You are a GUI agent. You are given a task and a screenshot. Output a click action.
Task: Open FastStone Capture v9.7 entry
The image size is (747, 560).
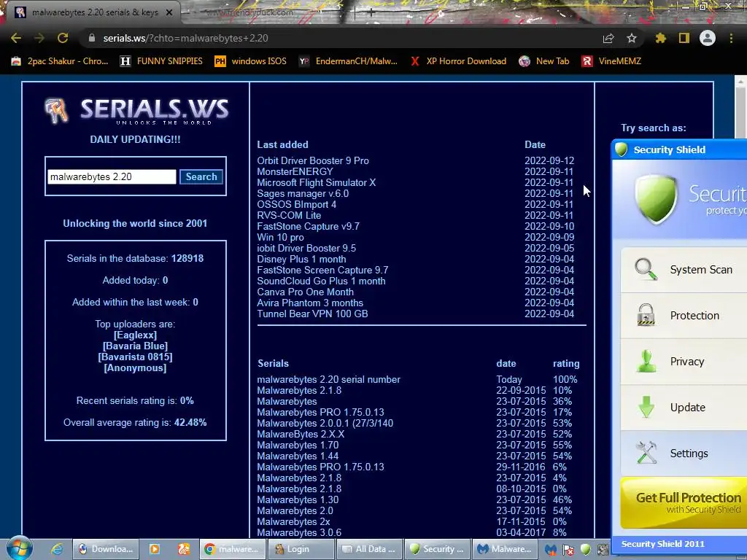tap(309, 226)
